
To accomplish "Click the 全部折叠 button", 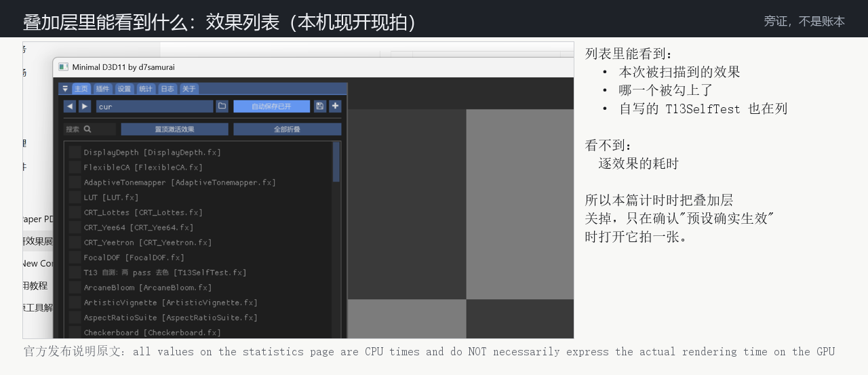I will coord(287,129).
